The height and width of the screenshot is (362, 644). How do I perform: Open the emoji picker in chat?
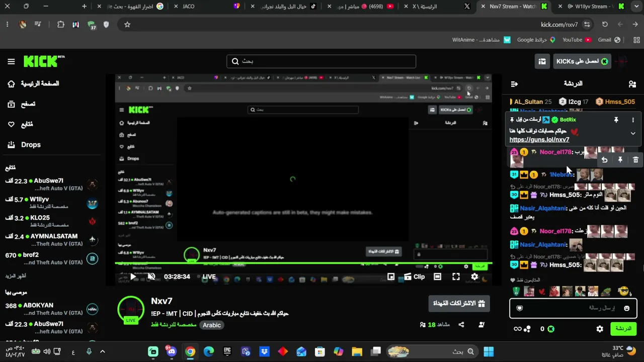click(x=626, y=308)
